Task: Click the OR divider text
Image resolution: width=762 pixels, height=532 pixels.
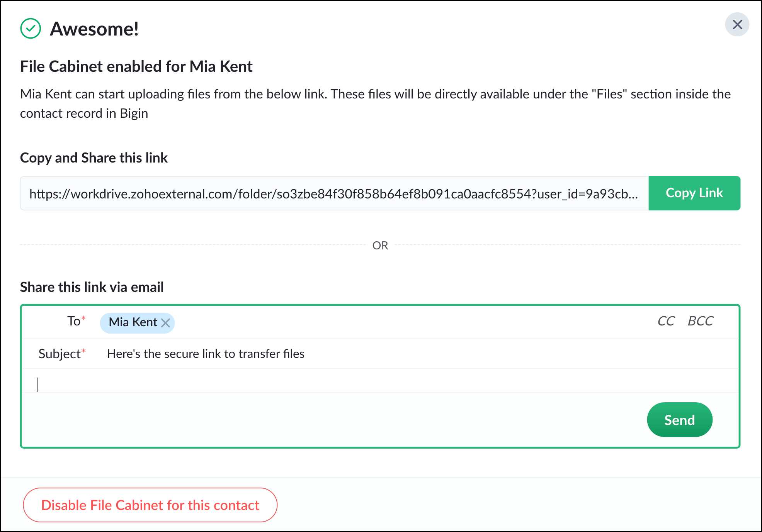Action: [x=380, y=246]
